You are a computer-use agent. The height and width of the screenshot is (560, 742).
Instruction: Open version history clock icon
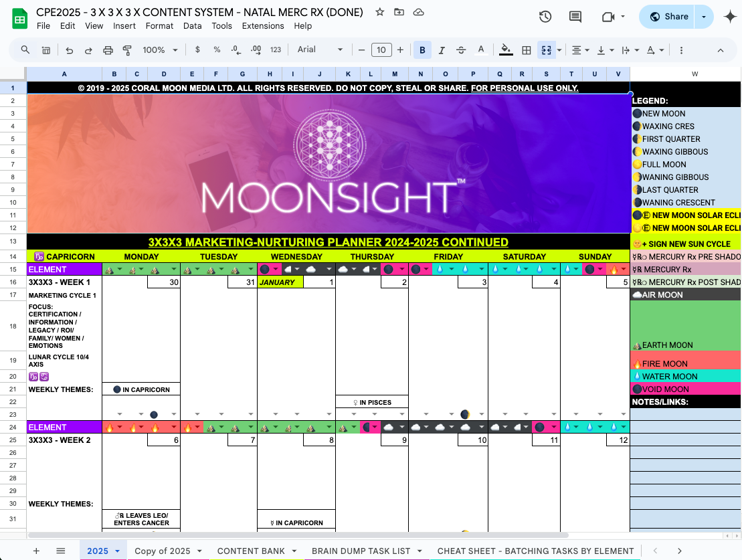click(x=545, y=17)
